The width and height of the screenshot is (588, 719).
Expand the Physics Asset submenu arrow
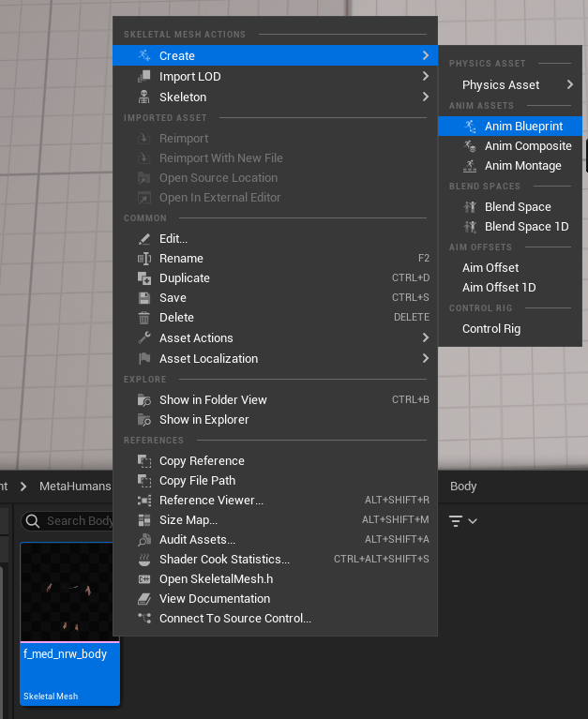(x=569, y=84)
